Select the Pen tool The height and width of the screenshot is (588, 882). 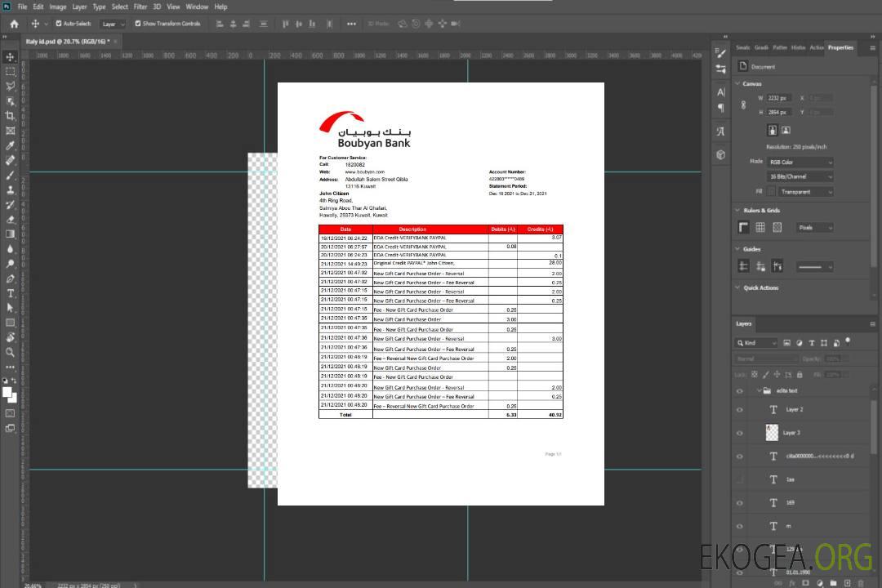click(x=10, y=278)
